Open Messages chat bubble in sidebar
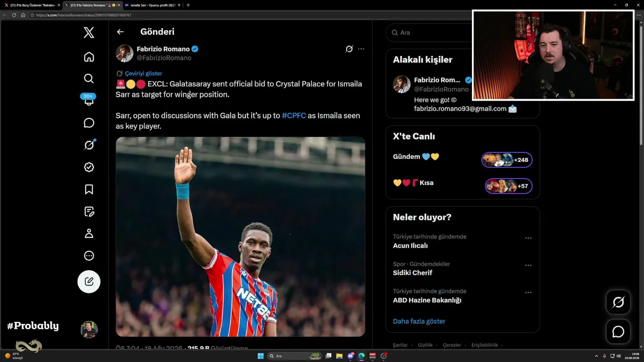 pyautogui.click(x=89, y=123)
